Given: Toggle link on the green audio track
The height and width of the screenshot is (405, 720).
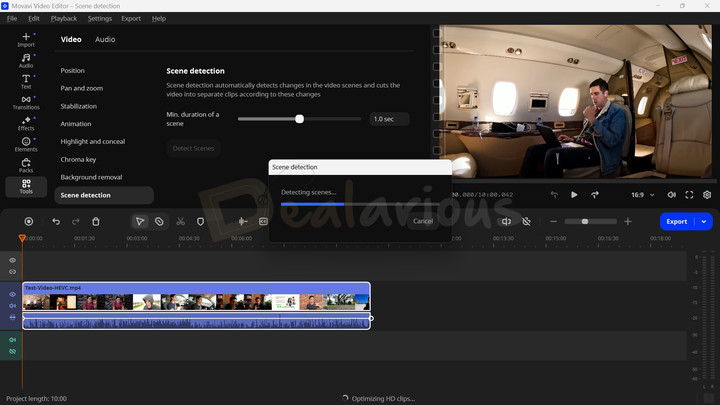Looking at the screenshot, I should tap(12, 351).
